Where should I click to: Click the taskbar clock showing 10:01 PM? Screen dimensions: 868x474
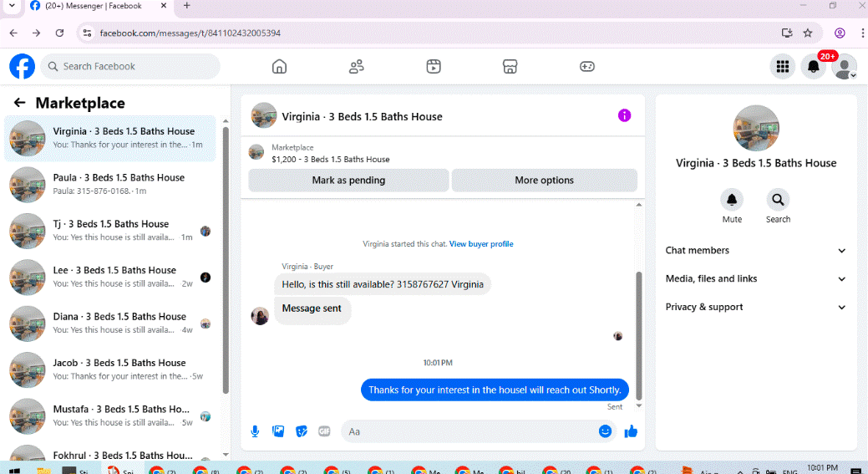click(822, 468)
